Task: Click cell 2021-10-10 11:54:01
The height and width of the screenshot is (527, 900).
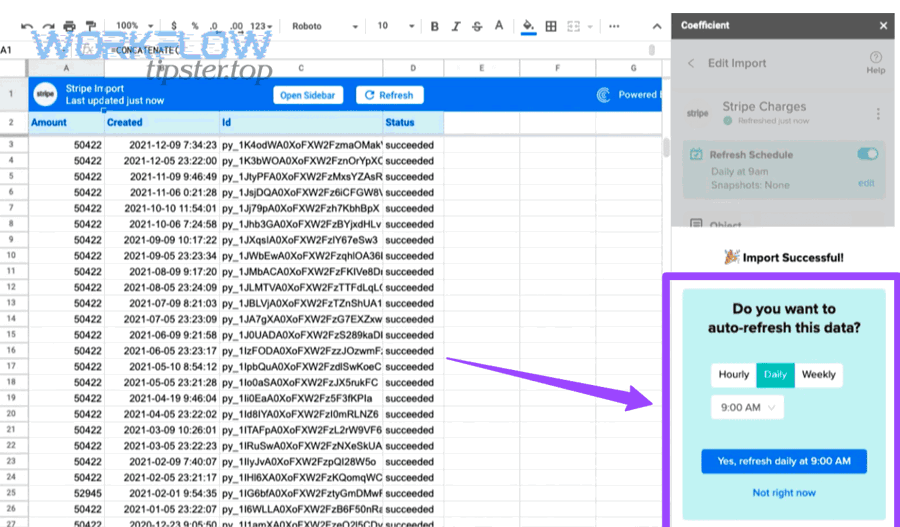Action: pos(162,208)
